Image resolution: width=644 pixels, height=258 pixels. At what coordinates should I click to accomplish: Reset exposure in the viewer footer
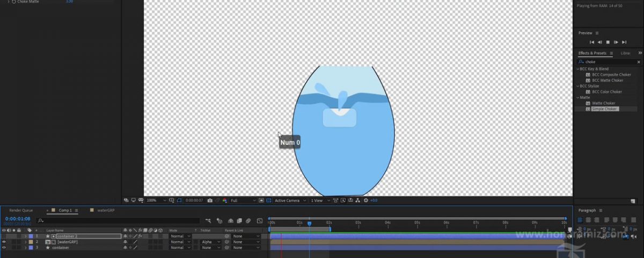(365, 200)
